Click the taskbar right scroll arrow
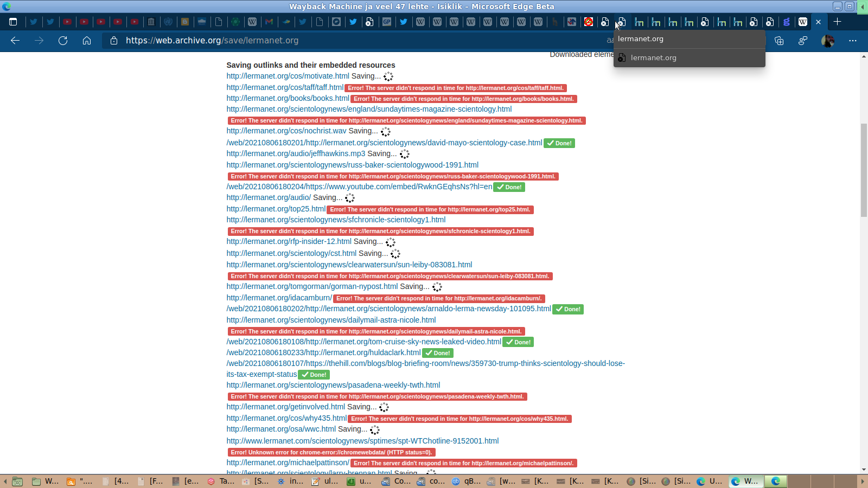Image resolution: width=868 pixels, height=488 pixels. coord(863,481)
